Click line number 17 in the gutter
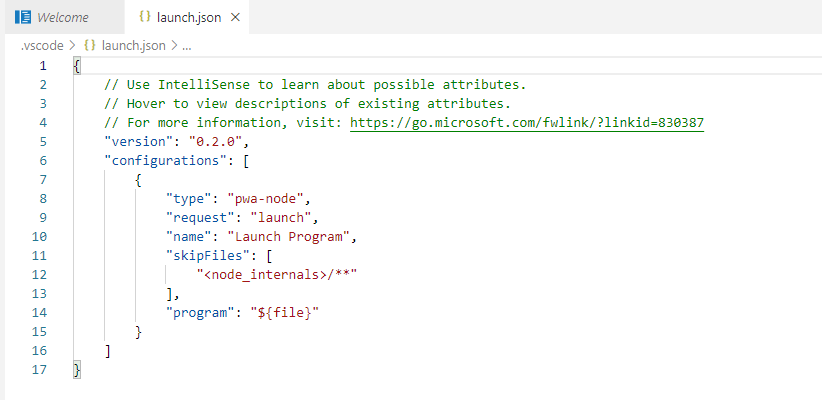The width and height of the screenshot is (822, 400). (x=39, y=370)
